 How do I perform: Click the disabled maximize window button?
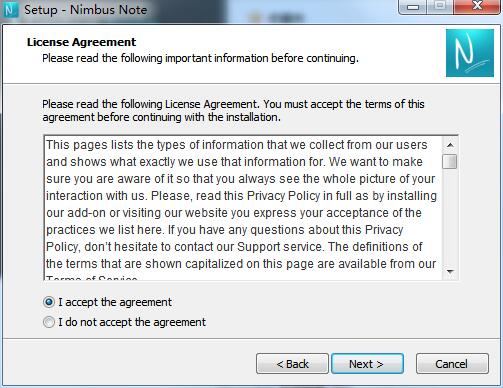[440, 7]
